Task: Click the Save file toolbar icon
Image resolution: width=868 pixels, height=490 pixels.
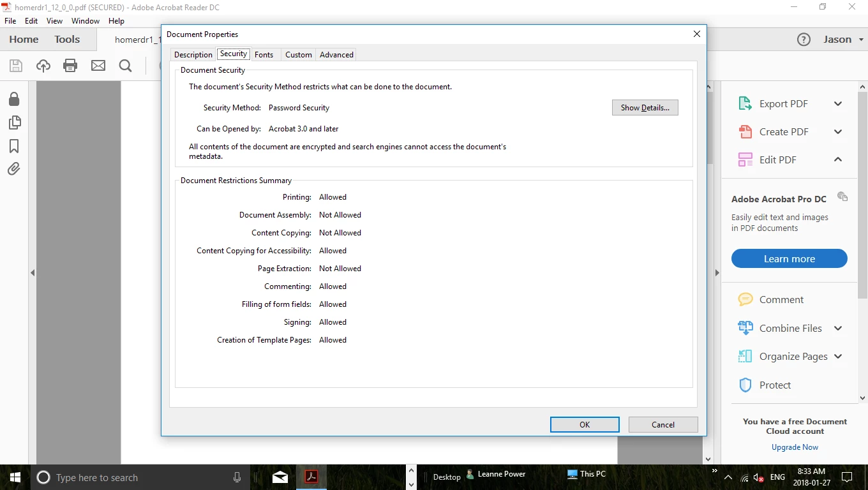Action: tap(16, 65)
